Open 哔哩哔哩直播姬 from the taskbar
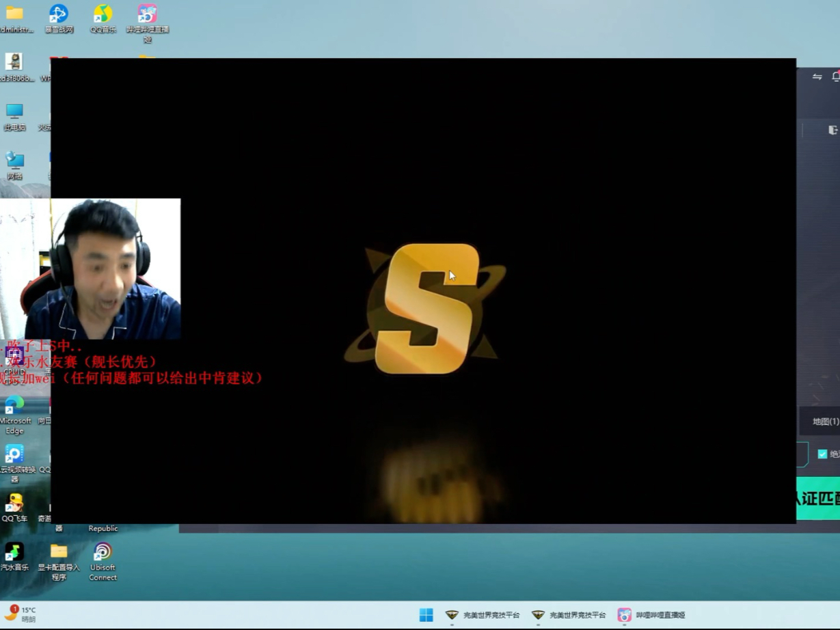Image resolution: width=840 pixels, height=630 pixels. pyautogui.click(x=651, y=615)
